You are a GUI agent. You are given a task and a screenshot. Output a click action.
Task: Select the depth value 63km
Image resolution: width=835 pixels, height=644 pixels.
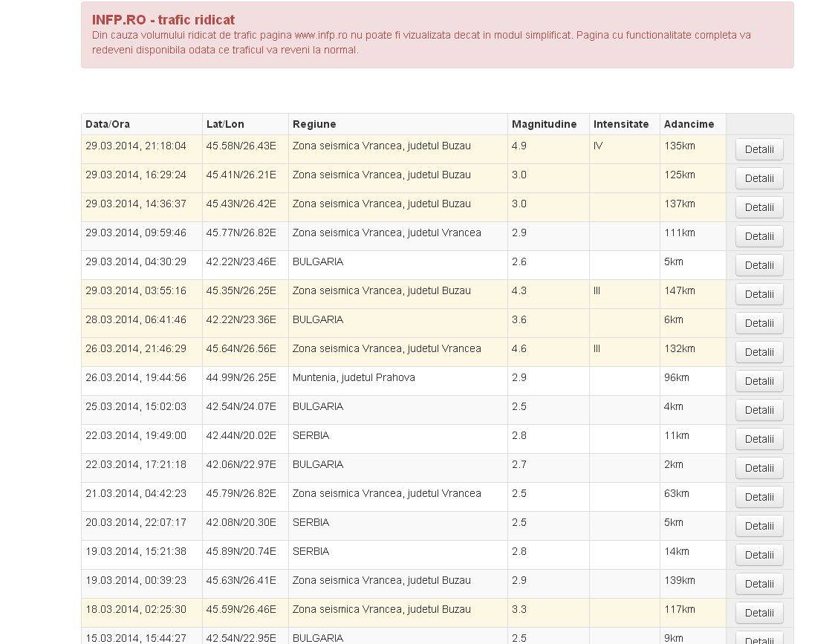point(676,493)
